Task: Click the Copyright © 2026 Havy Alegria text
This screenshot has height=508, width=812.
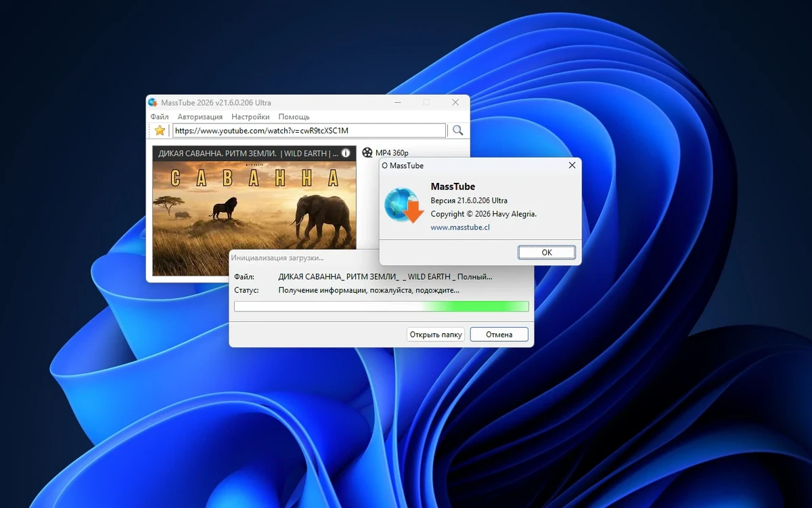Action: (483, 214)
